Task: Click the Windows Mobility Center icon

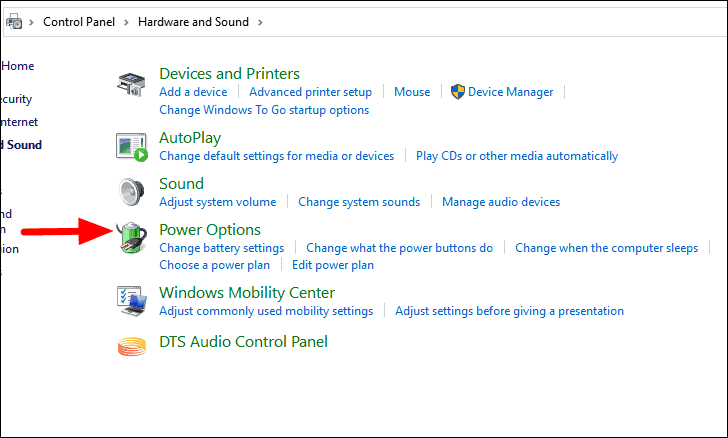Action: click(132, 301)
